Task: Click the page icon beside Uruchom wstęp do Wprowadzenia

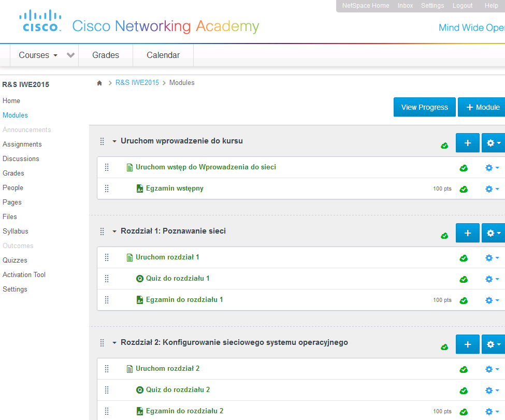Action: pyautogui.click(x=129, y=167)
